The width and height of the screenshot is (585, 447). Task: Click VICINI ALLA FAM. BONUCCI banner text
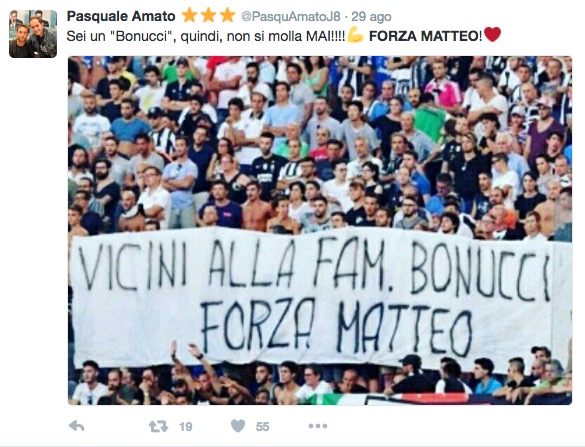[315, 265]
